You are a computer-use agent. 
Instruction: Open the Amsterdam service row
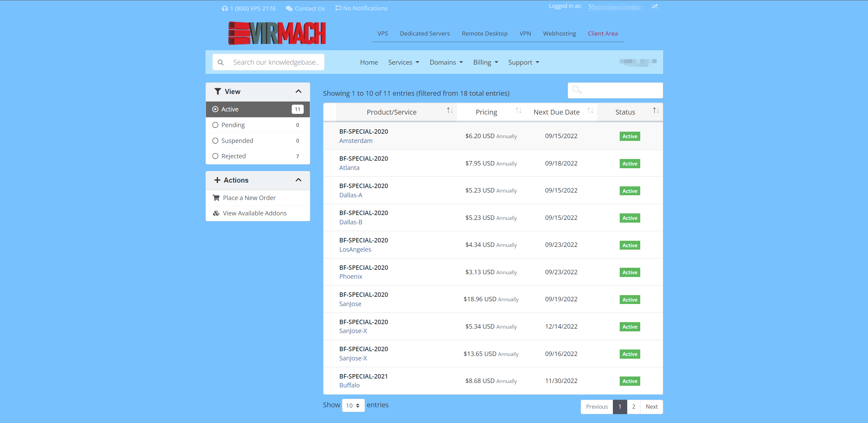(493, 136)
